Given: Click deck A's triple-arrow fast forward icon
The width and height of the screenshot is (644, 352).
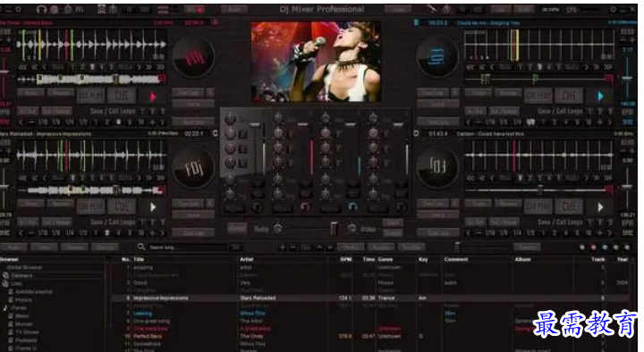Looking at the screenshot, I should [x=160, y=67].
